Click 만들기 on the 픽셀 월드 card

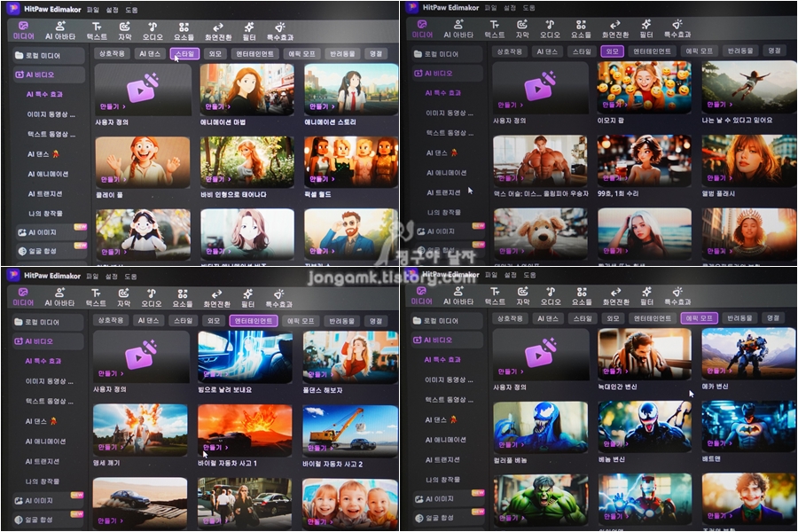tap(322, 179)
